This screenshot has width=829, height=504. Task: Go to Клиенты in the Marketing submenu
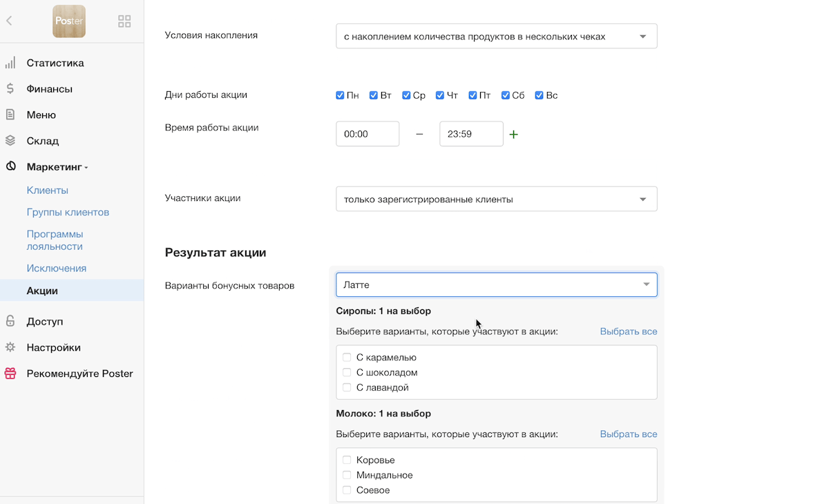[47, 190]
